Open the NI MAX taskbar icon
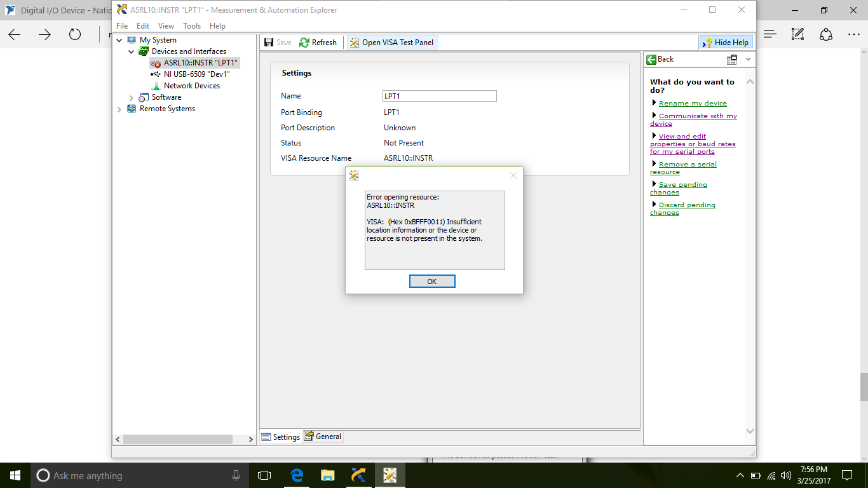The width and height of the screenshot is (868, 488). (358, 475)
